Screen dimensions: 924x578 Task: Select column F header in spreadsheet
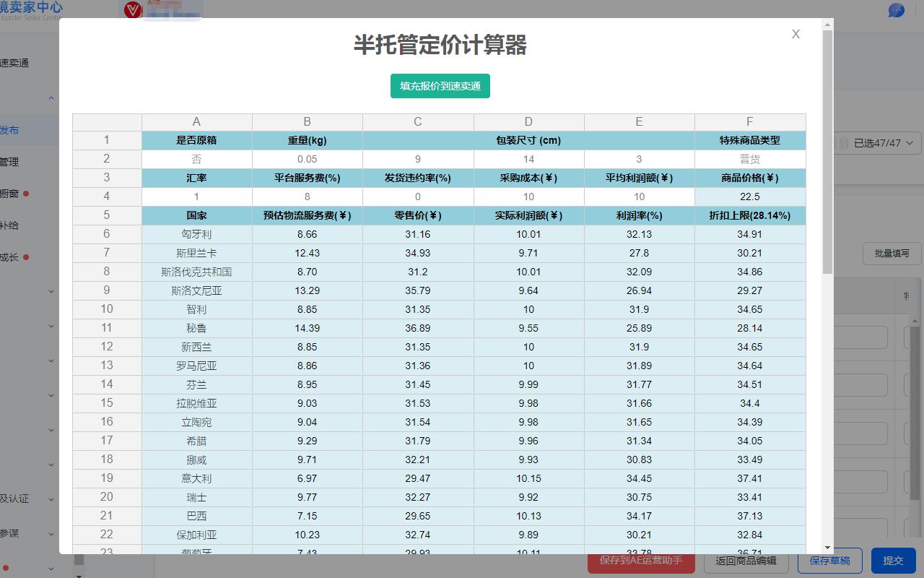750,122
